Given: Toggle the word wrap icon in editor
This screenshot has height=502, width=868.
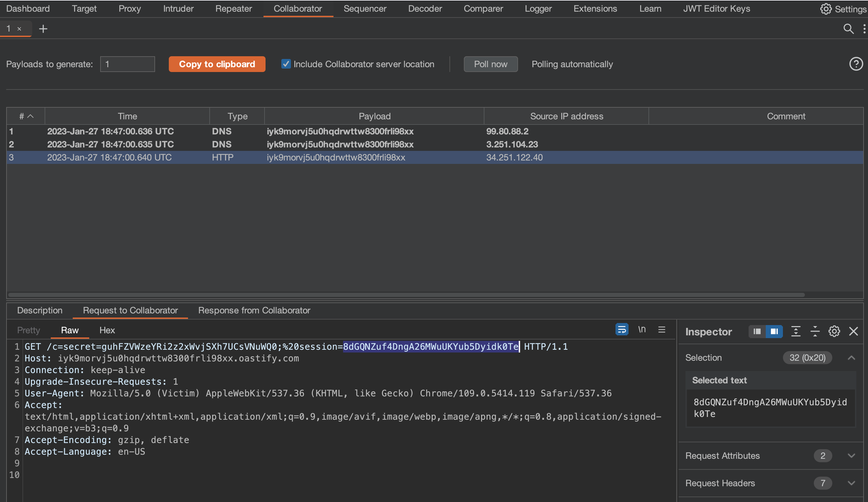Looking at the screenshot, I should point(622,330).
